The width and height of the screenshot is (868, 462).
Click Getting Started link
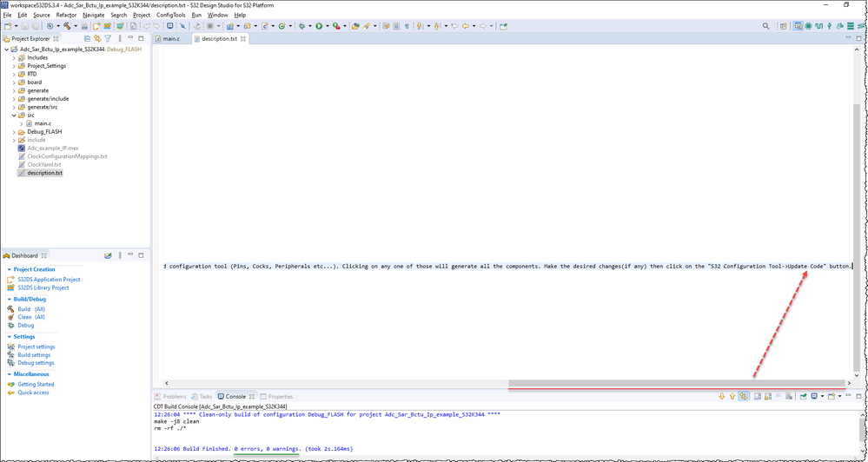[36, 384]
